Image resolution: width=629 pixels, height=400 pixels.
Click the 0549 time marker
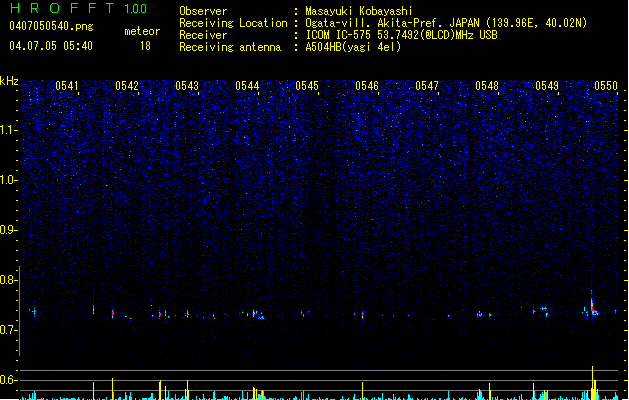tap(547, 86)
